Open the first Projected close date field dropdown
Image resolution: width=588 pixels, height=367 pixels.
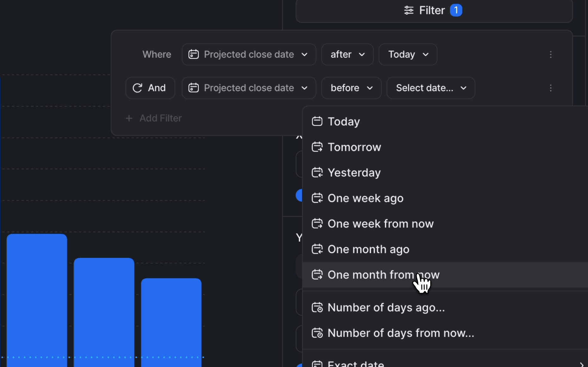point(249,54)
